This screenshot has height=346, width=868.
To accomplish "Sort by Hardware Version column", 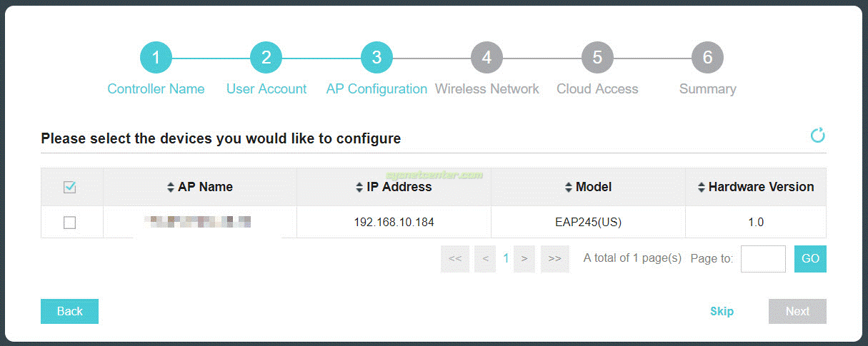I will point(756,187).
